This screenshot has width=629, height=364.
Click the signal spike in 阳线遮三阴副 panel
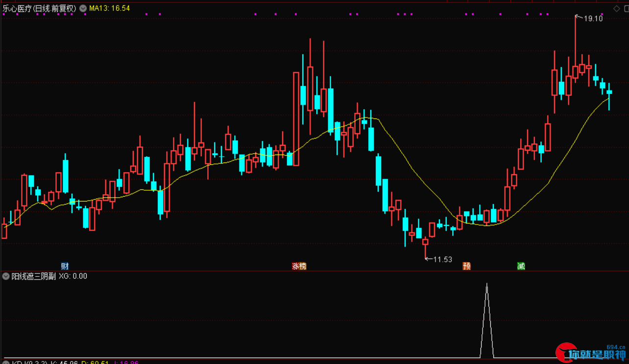click(486, 320)
